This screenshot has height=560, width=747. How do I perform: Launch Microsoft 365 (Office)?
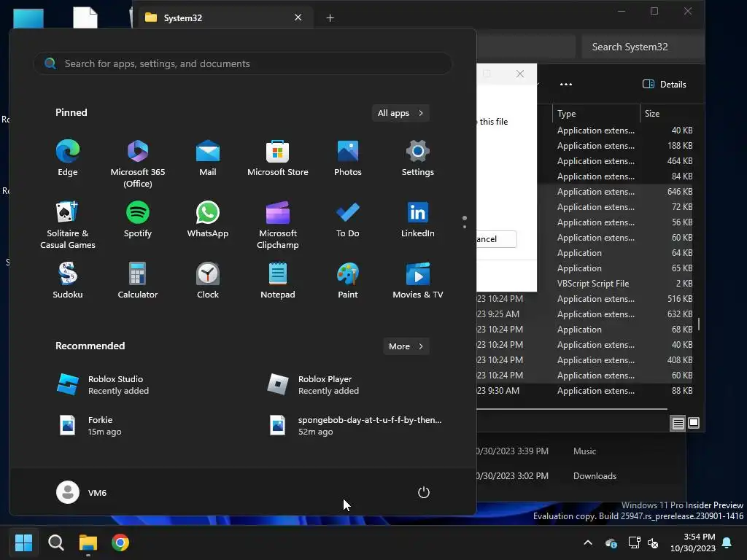click(x=138, y=164)
